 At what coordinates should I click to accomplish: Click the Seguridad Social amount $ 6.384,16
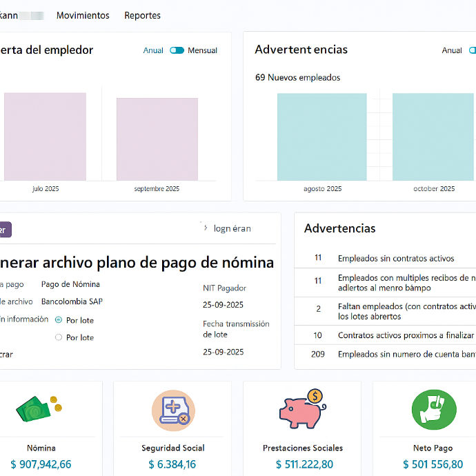[172, 464]
